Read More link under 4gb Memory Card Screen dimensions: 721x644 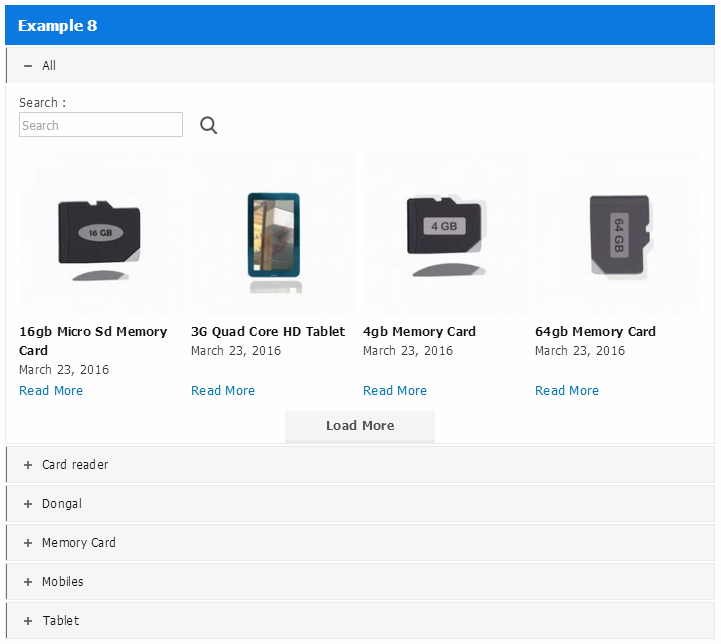395,391
